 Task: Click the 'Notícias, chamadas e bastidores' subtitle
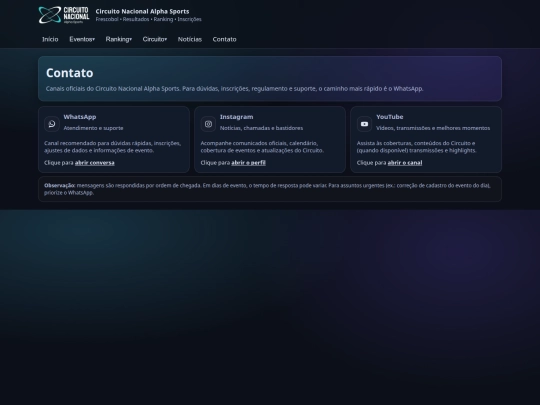[x=261, y=128]
